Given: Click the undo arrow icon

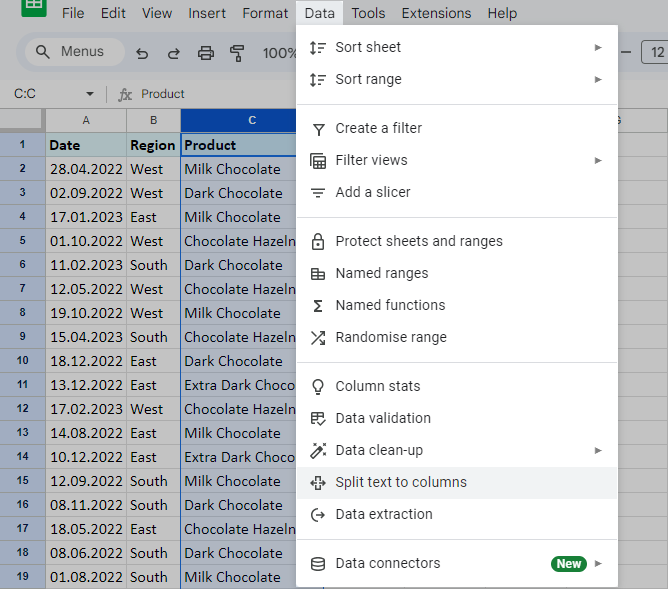Looking at the screenshot, I should [x=142, y=53].
